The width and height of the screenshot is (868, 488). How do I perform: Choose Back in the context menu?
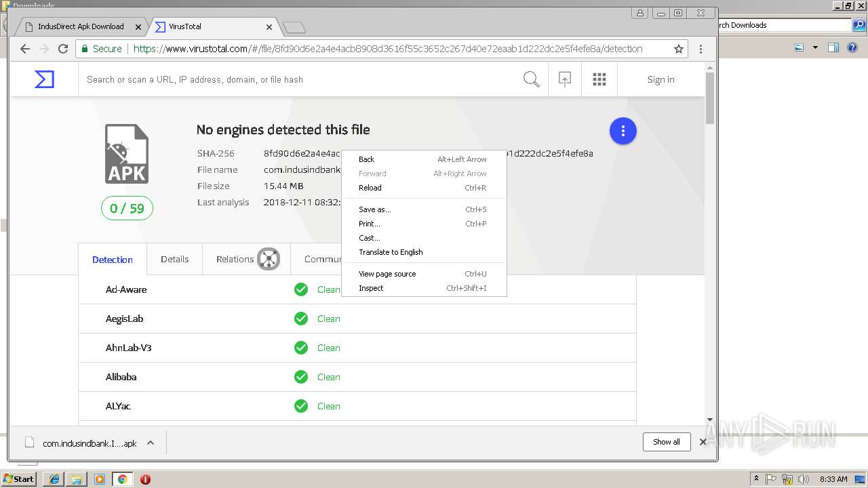(424, 159)
